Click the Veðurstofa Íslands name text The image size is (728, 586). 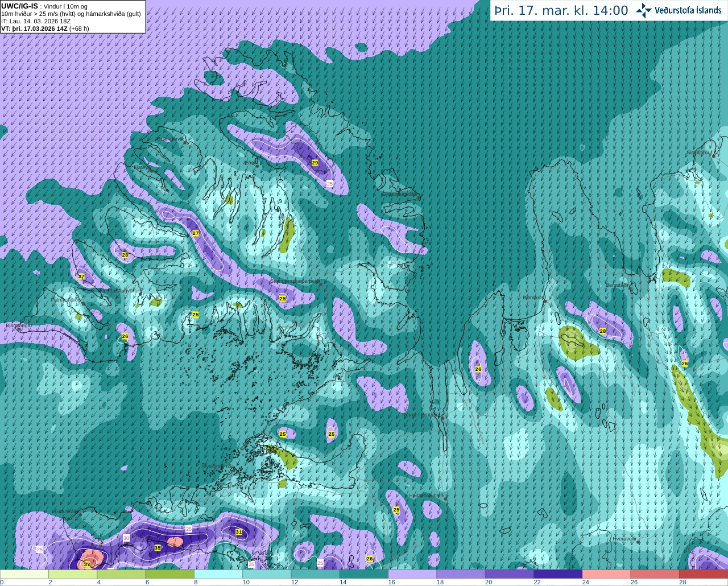[x=688, y=10]
